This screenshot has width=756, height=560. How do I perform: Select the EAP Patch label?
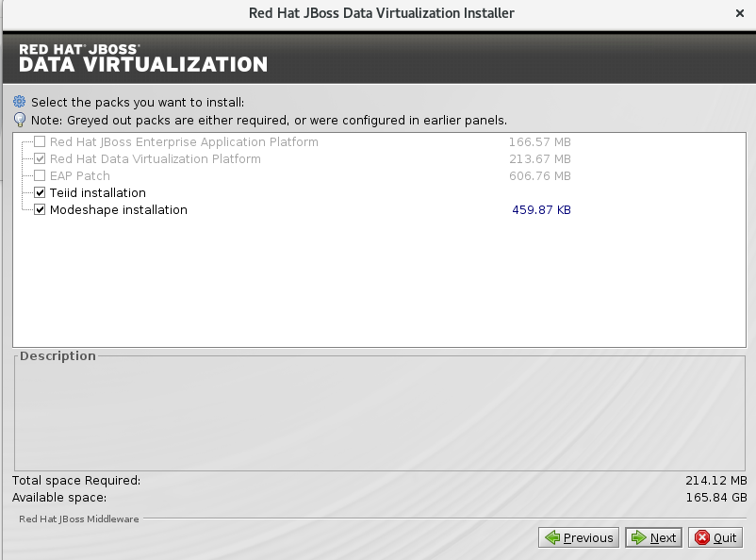tap(80, 175)
